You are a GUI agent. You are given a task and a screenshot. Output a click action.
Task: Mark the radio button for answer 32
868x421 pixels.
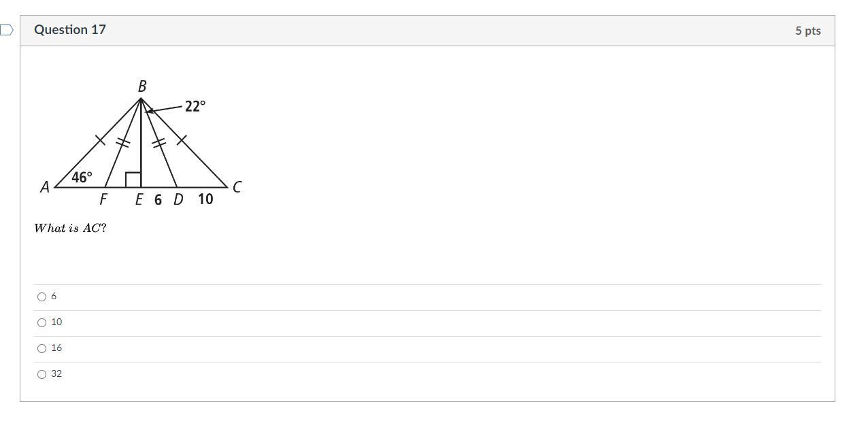coord(42,374)
